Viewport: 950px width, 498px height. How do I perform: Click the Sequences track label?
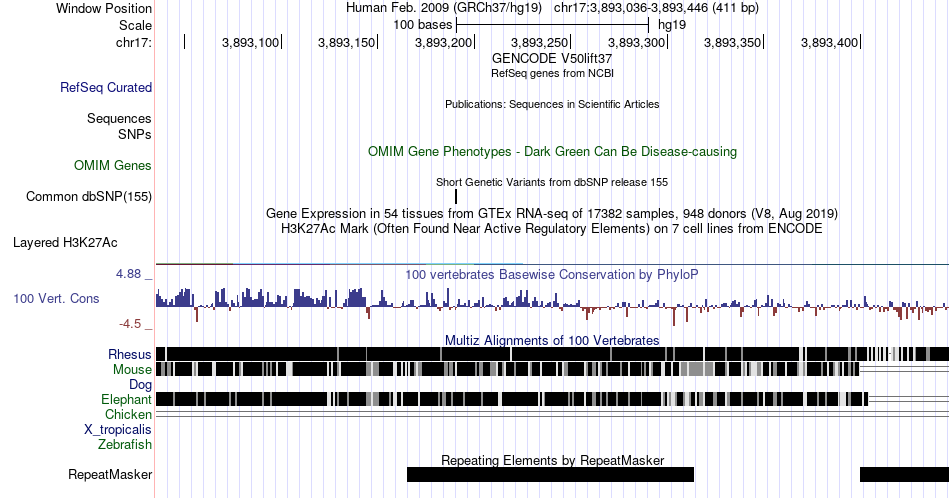(x=119, y=118)
